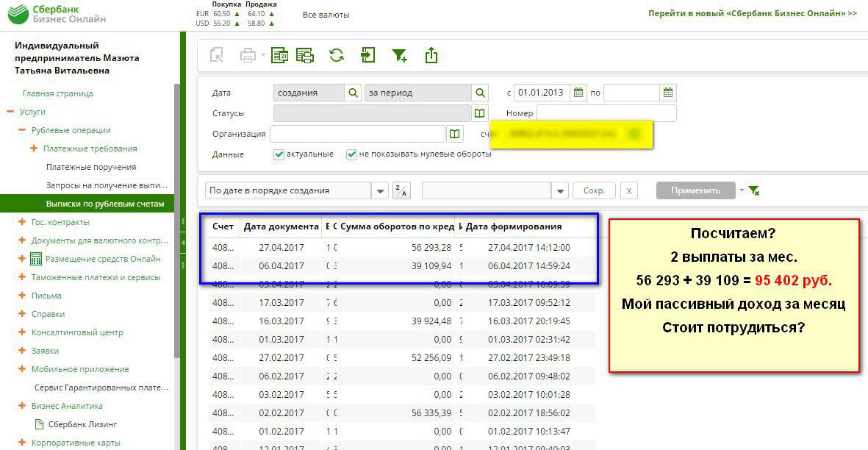Open Справки menu item
The height and width of the screenshot is (450, 868).
point(49,314)
